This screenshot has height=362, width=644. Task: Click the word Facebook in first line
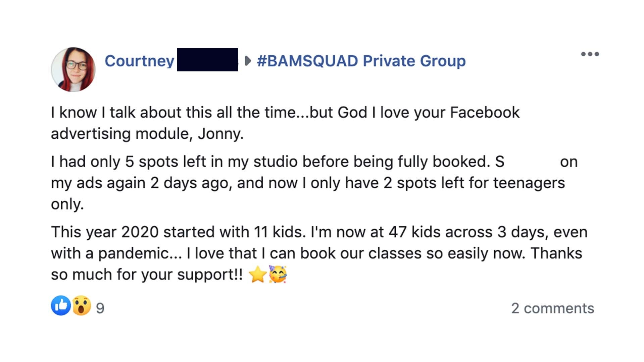tap(485, 112)
